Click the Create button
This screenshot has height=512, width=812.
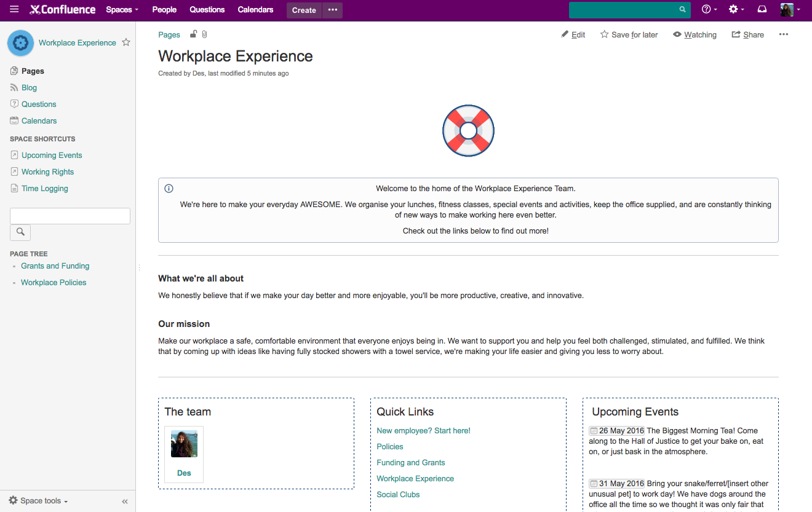pos(303,10)
